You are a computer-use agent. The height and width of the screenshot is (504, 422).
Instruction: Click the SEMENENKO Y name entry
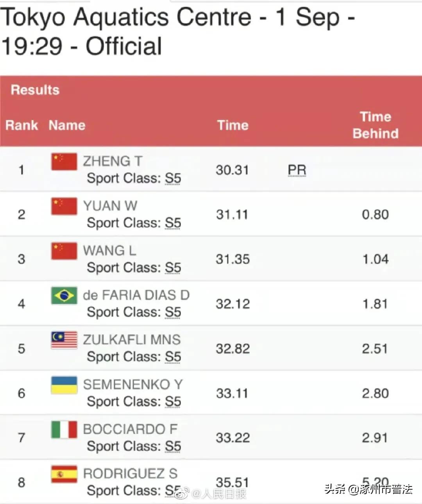(x=133, y=385)
